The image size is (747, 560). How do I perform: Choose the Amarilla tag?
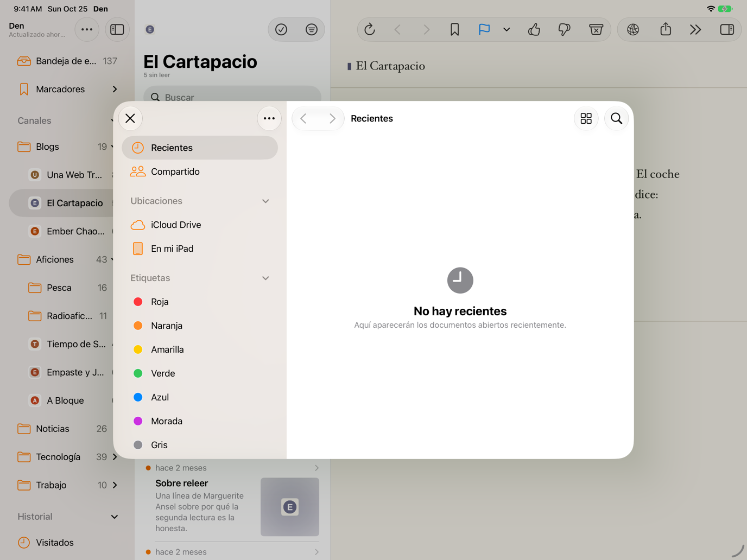point(200,349)
